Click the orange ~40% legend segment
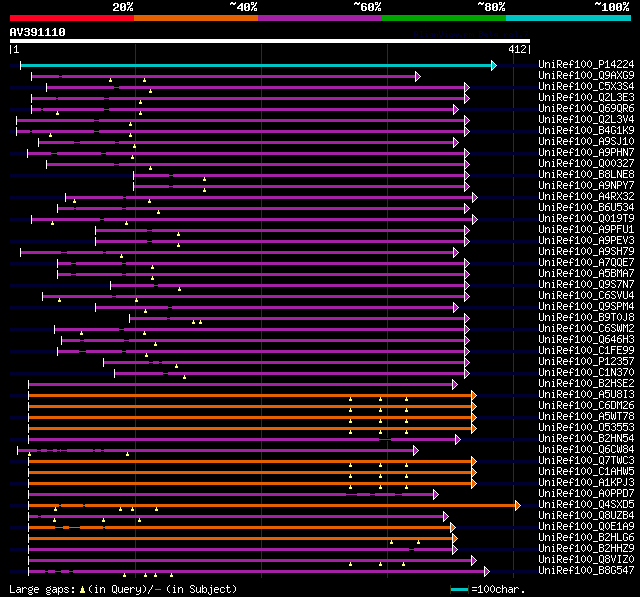 tap(196, 18)
